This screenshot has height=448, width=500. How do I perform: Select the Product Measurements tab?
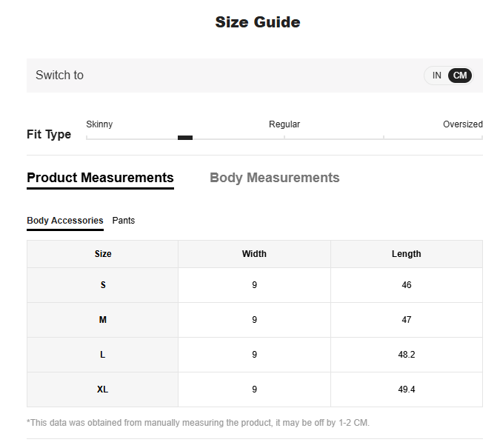point(100,178)
